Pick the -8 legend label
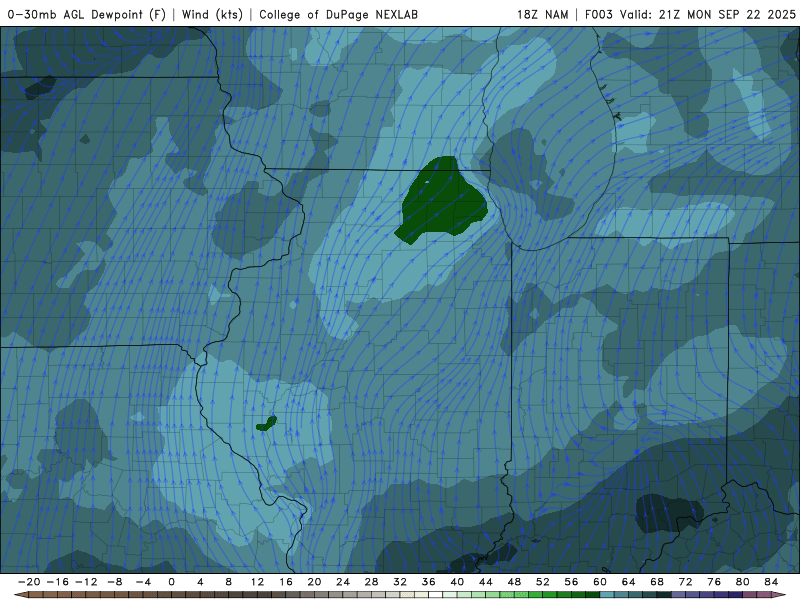Image resolution: width=800 pixels, height=600 pixels. point(114,582)
